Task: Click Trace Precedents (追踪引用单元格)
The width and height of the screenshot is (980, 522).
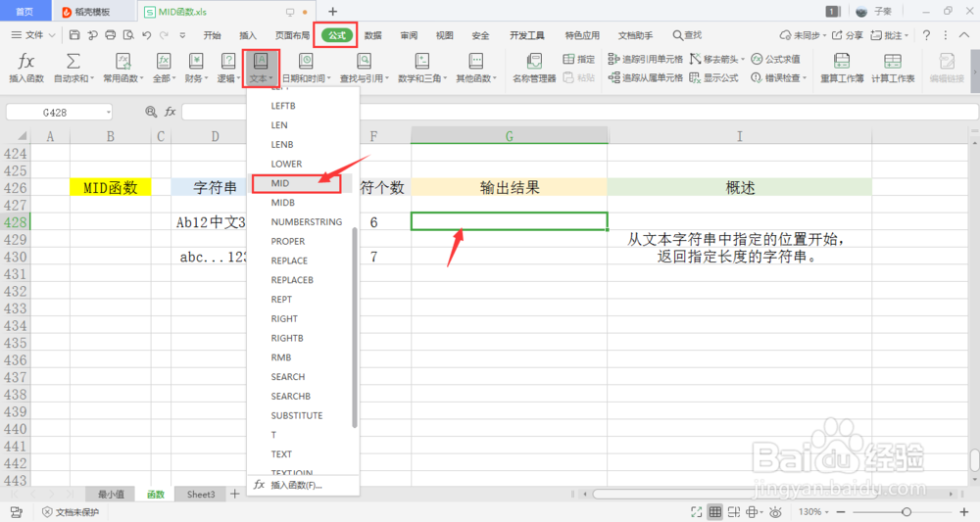Action: point(645,59)
